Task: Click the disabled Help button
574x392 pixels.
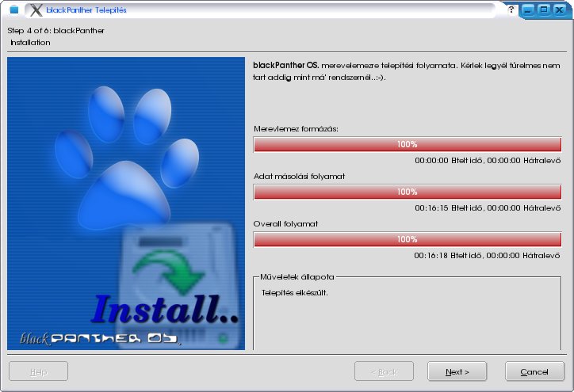Action: 38,371
